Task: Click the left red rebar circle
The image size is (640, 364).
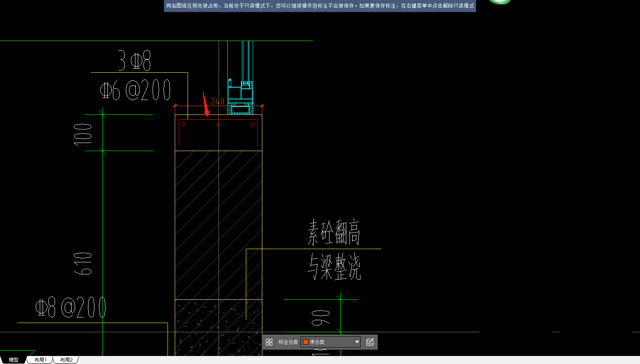Action: [184, 125]
